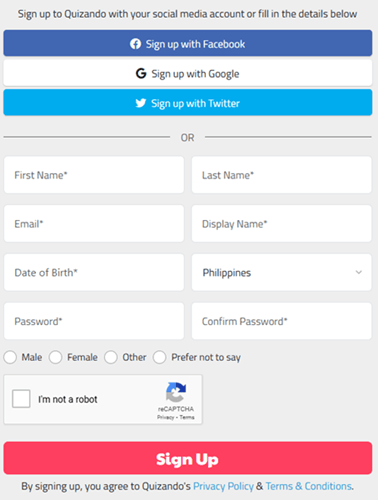Click into the Email field

[x=94, y=224]
